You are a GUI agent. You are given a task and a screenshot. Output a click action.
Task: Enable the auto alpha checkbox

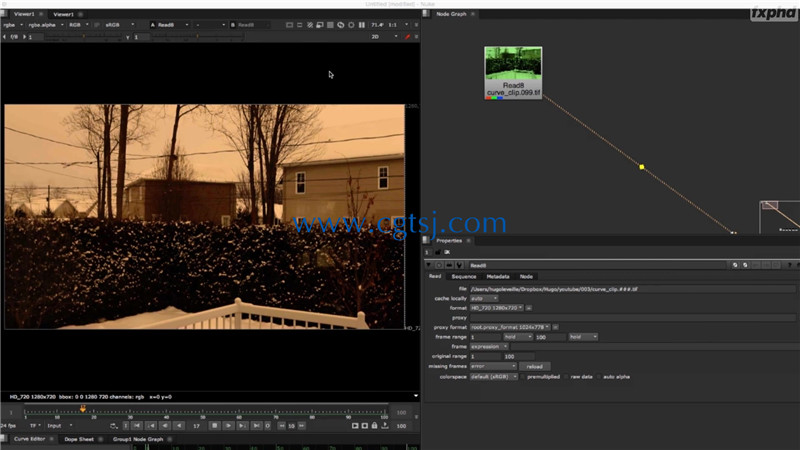pyautogui.click(x=599, y=377)
